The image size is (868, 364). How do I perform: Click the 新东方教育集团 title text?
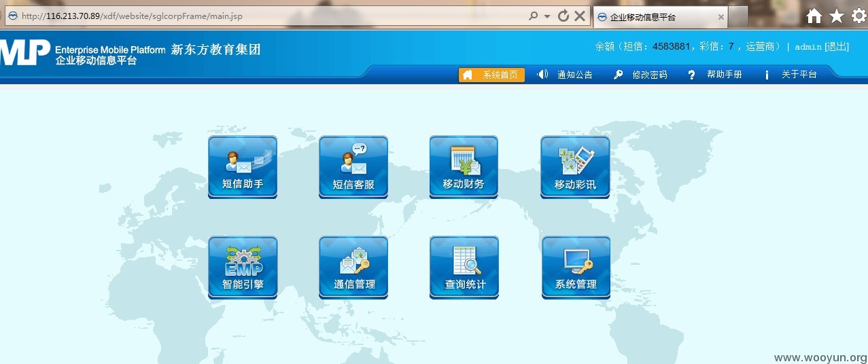pyautogui.click(x=215, y=50)
